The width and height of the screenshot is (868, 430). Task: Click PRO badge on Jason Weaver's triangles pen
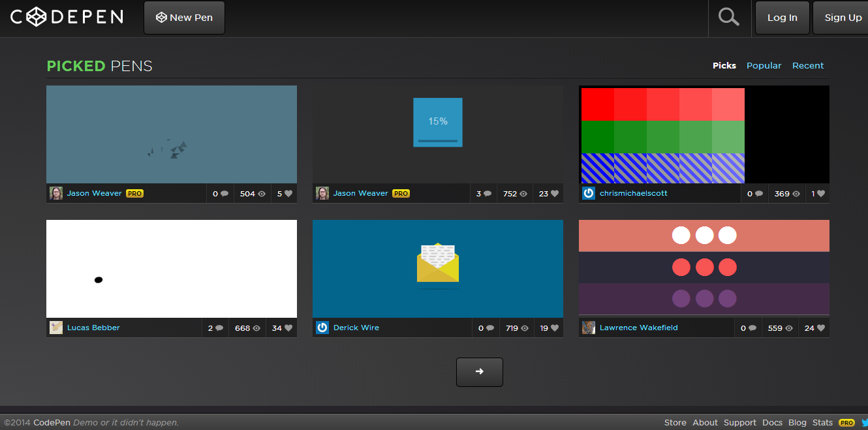pyautogui.click(x=134, y=194)
